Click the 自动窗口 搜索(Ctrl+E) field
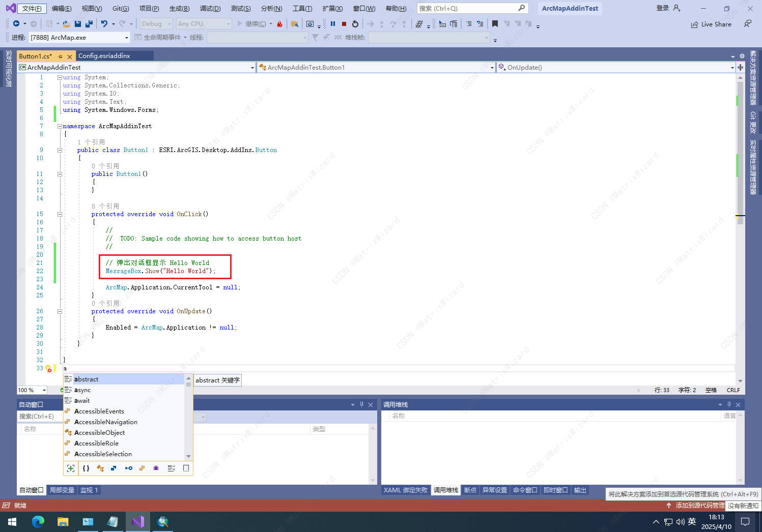This screenshot has width=762, height=532. click(40, 417)
